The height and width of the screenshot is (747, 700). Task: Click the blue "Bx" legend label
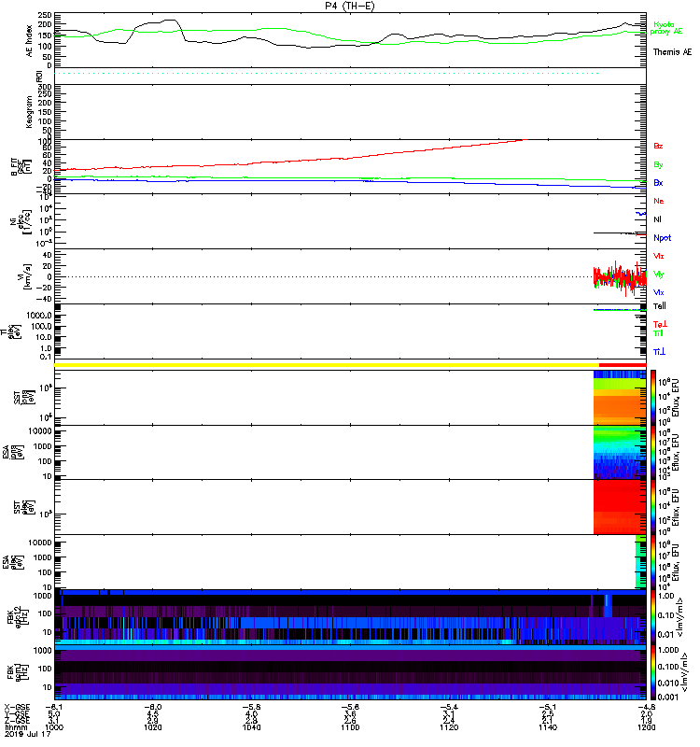point(659,183)
